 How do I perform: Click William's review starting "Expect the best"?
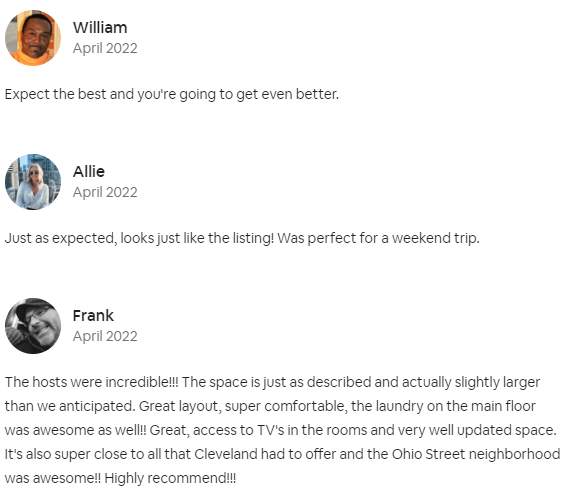point(172,94)
